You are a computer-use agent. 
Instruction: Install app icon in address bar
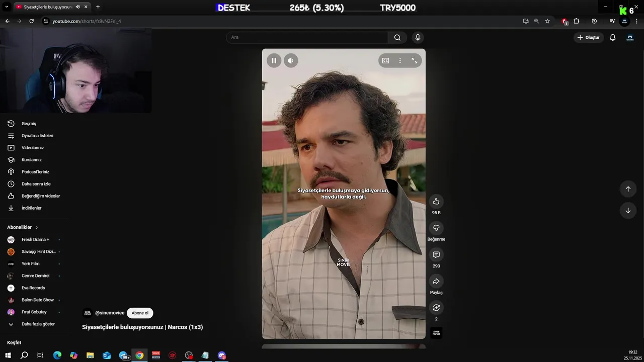coord(526,21)
